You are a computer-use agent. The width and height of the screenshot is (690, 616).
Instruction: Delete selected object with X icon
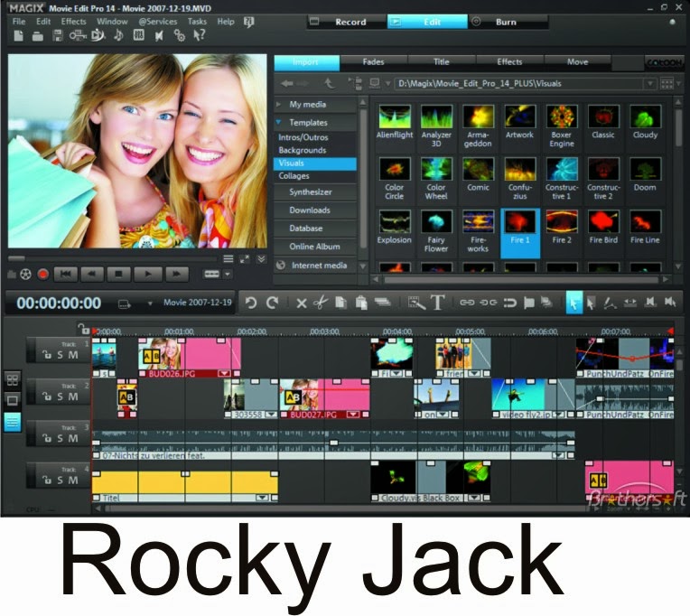[302, 303]
